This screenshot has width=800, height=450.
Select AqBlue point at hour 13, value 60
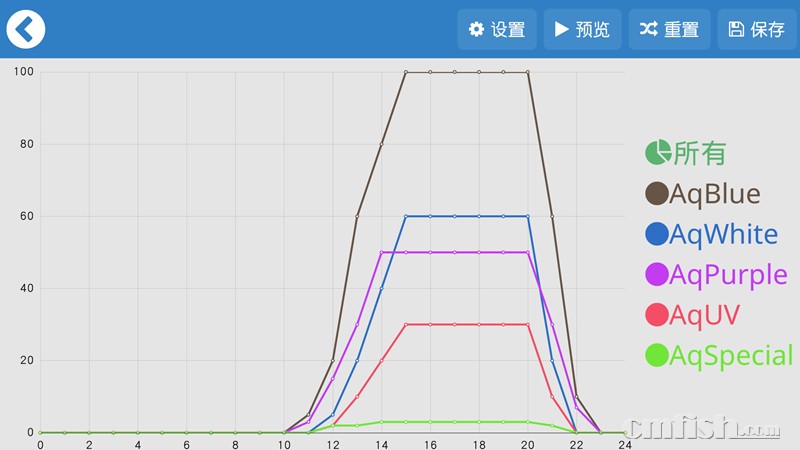pyautogui.click(x=357, y=216)
